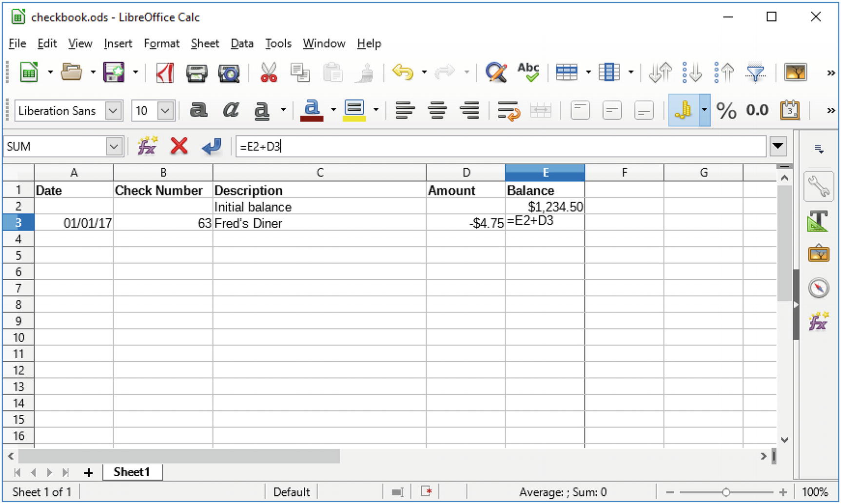Open the Sheet menu

(205, 44)
